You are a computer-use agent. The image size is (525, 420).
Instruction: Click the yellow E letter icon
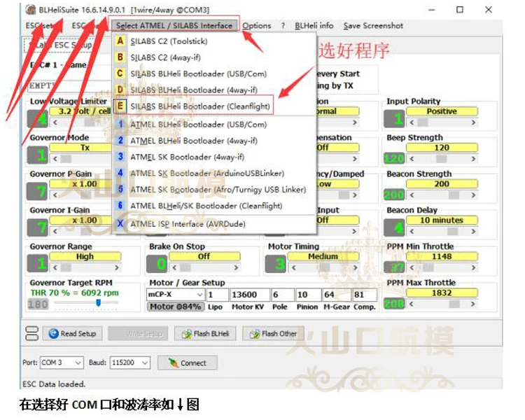(x=120, y=106)
